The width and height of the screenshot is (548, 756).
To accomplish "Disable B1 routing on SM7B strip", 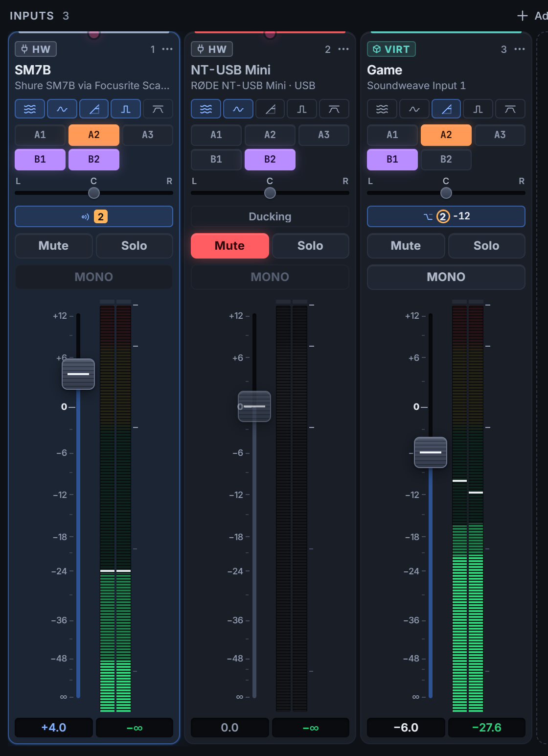I will 40,160.
